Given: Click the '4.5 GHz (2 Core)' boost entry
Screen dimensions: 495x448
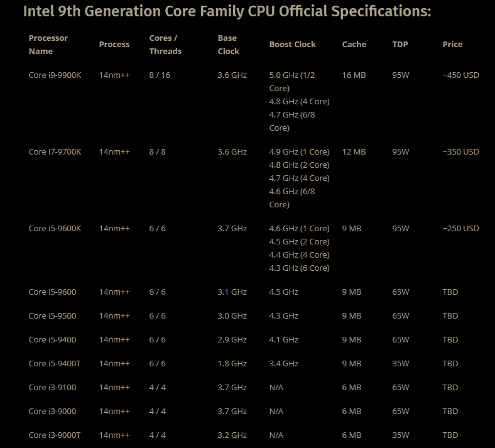Looking at the screenshot, I should click(x=299, y=242).
